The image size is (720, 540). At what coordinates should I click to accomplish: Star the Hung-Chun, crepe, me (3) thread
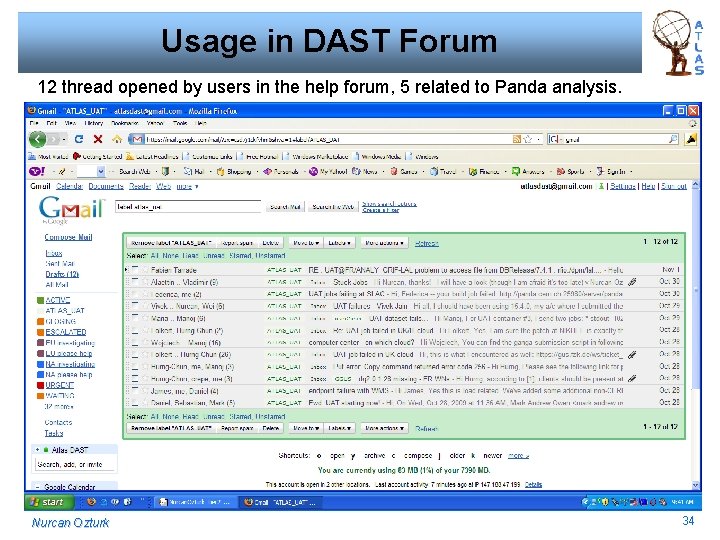point(145,379)
